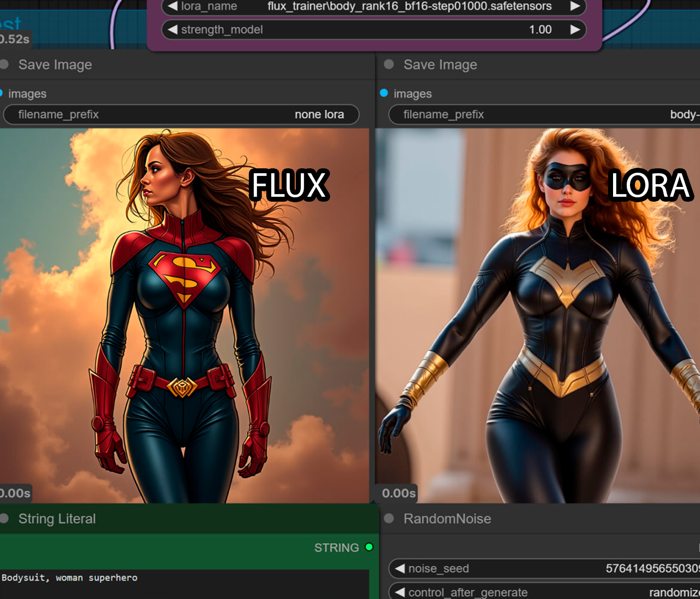The height and width of the screenshot is (599, 700).
Task: Click the control_after_generate left arrow
Action: 400,592
